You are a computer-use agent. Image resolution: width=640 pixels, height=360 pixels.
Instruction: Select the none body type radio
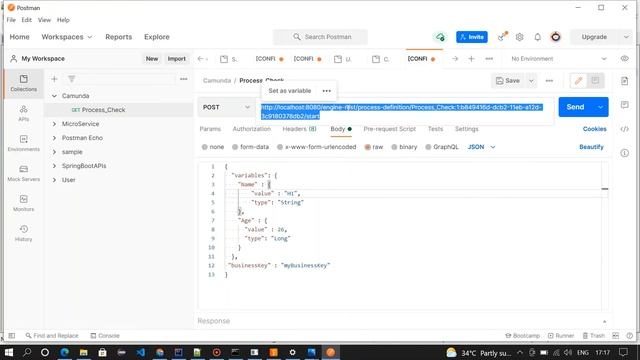204,147
